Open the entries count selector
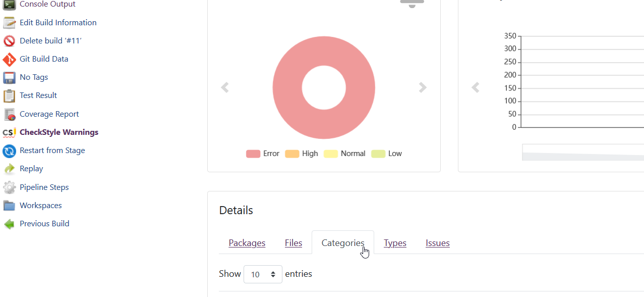Viewport: 644px width, 297px height. pyautogui.click(x=263, y=274)
